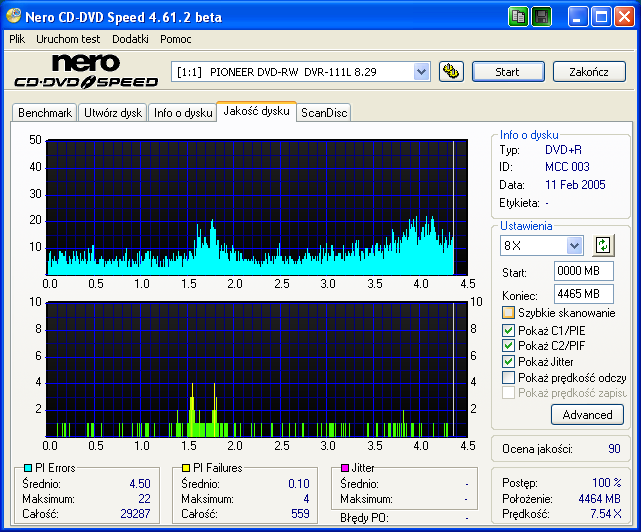Viewport: 641px width, 532px height.
Task: Click the yellow PI Failures color swatch
Action: pos(186,468)
